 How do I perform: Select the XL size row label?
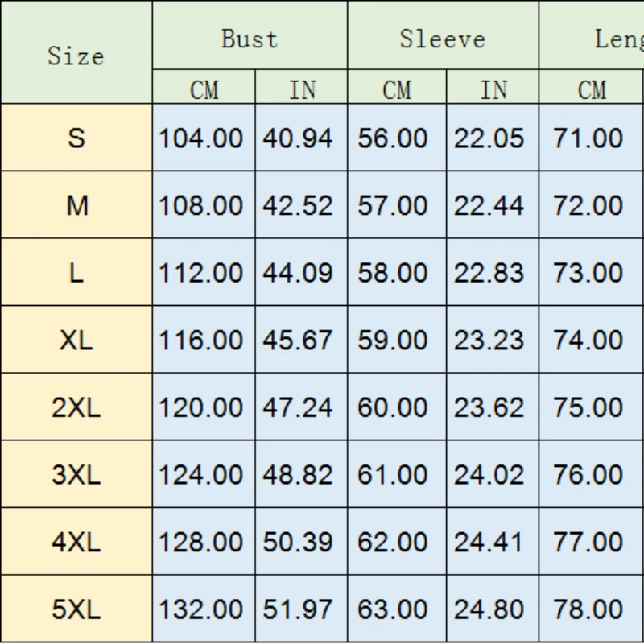click(x=76, y=341)
